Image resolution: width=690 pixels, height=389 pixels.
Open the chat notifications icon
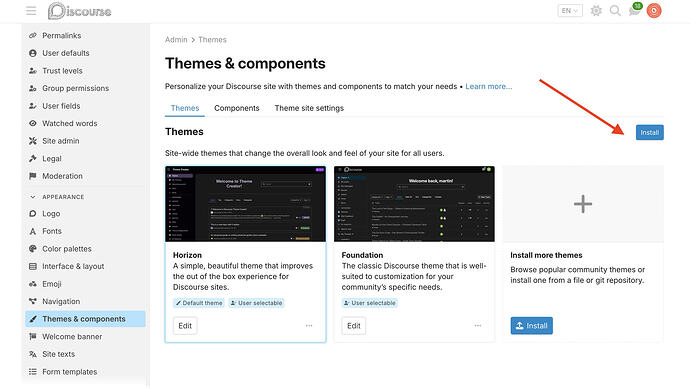(635, 10)
